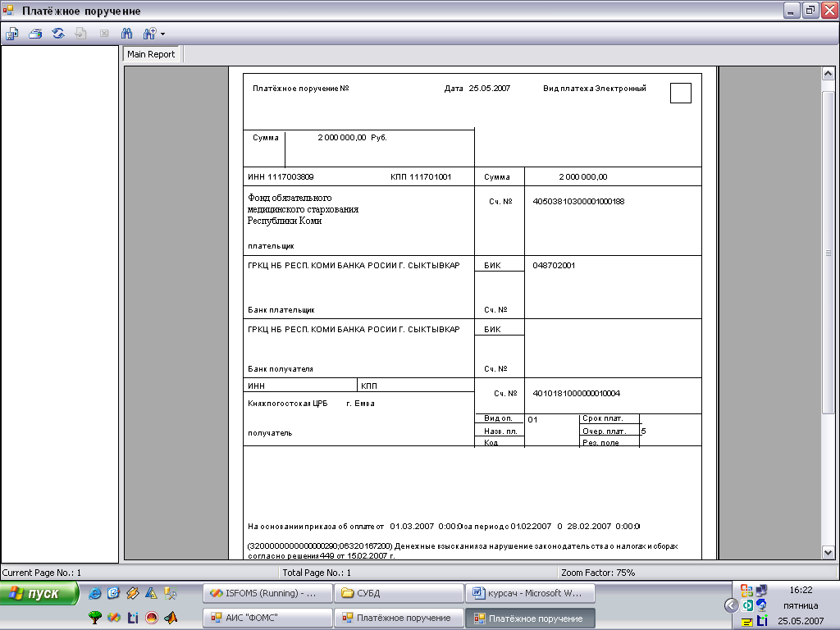Click the system clock showing 16:22
The height and width of the screenshot is (630, 840).
(801, 590)
